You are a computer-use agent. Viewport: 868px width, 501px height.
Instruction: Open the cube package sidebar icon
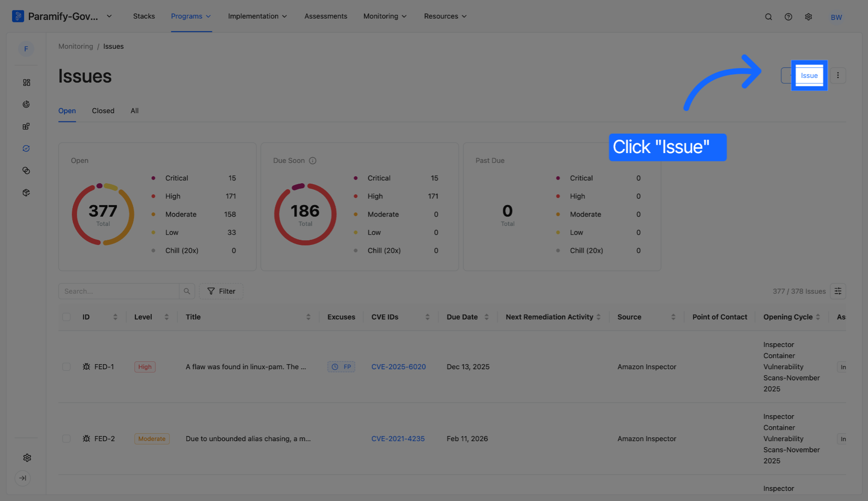(x=26, y=193)
